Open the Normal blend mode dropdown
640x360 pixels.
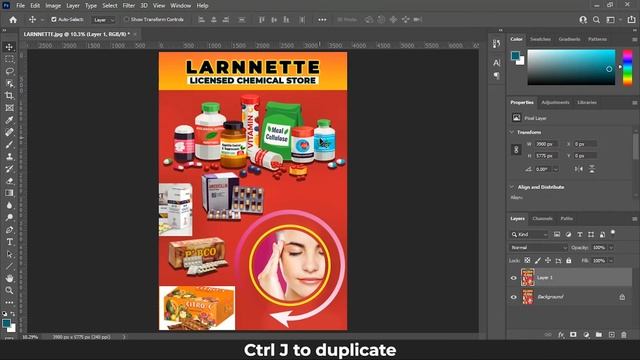[538, 248]
